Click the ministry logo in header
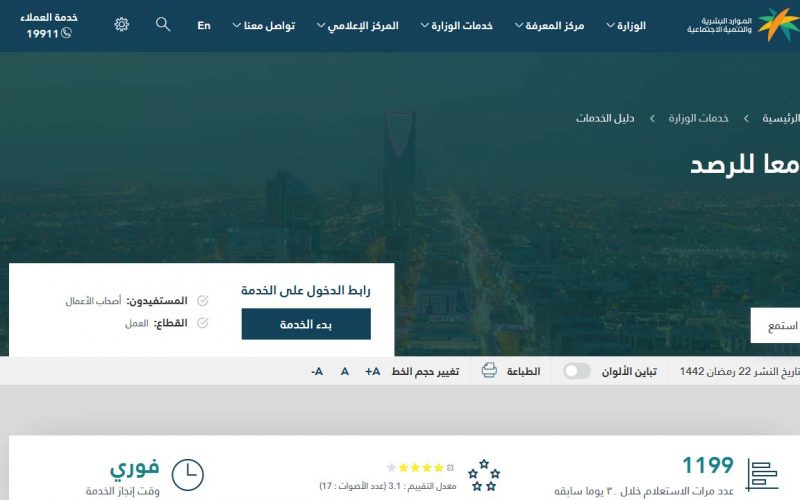The height and width of the screenshot is (500, 800). click(743, 24)
